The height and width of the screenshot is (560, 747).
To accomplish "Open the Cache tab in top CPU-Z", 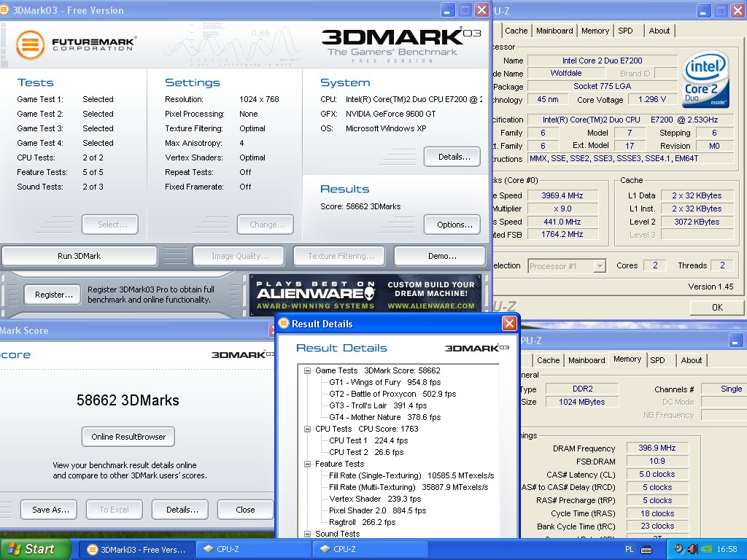I will coord(516,31).
